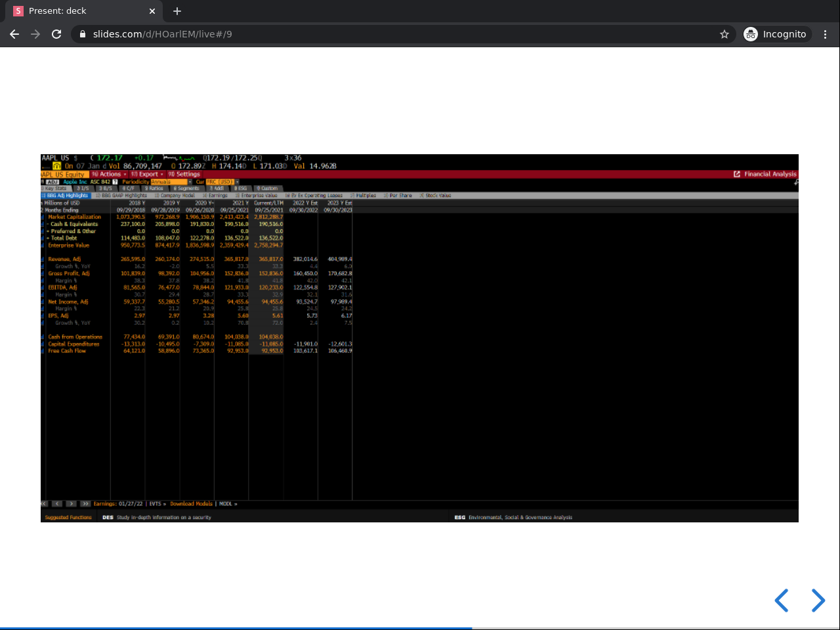Click the chart icon beside Enterprise Value

click(43, 245)
